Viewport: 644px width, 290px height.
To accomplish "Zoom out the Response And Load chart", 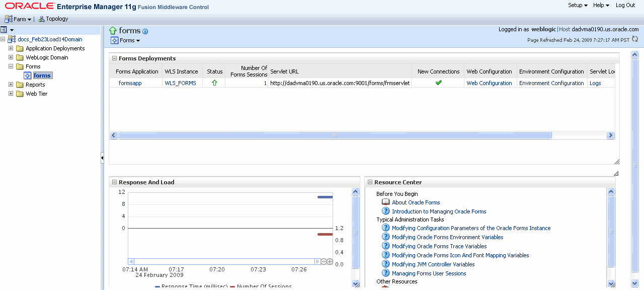I will [324, 262].
